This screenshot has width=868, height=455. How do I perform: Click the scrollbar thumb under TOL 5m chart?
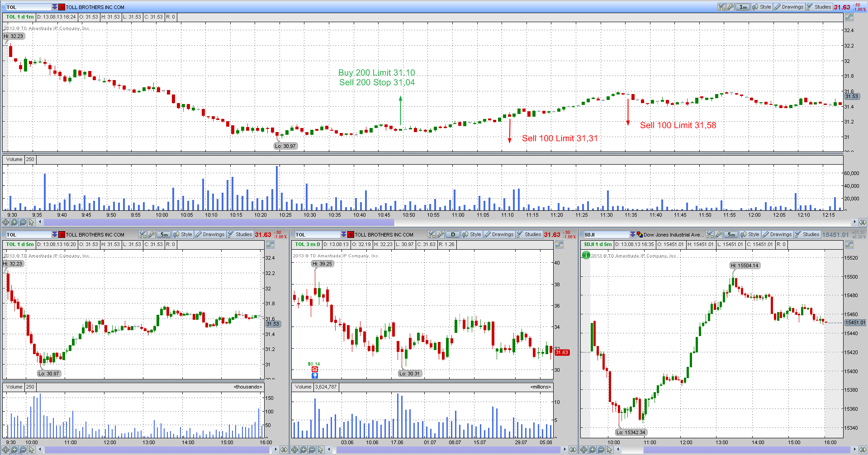(x=157, y=450)
